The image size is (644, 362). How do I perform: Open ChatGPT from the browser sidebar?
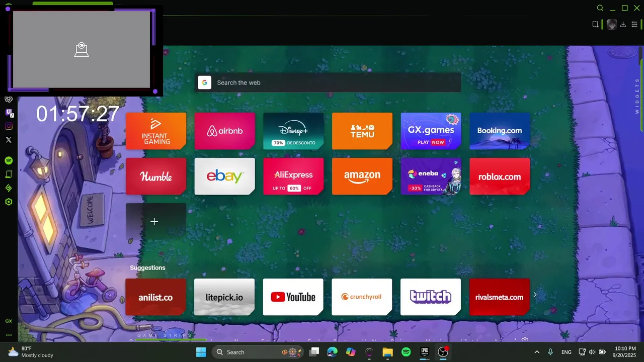[9, 99]
